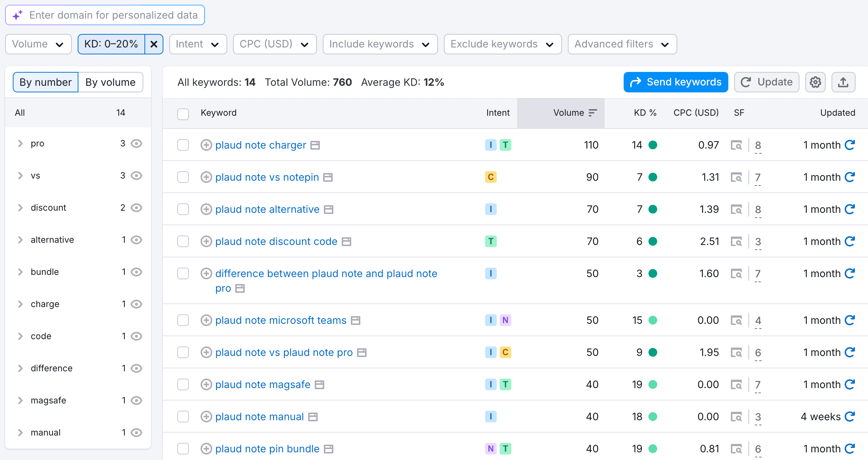Open the Intent filter dropdown
The image size is (868, 460).
pos(198,44)
